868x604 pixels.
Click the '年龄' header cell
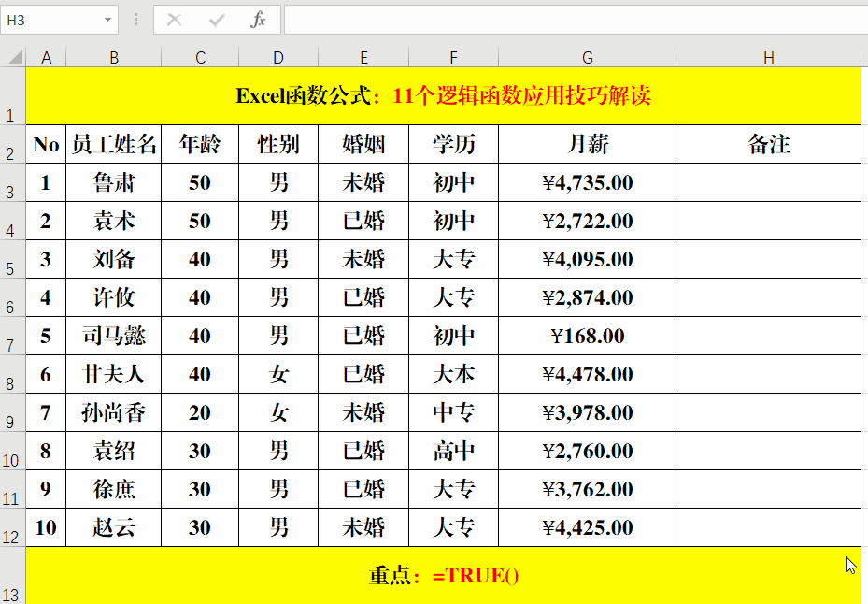click(200, 144)
